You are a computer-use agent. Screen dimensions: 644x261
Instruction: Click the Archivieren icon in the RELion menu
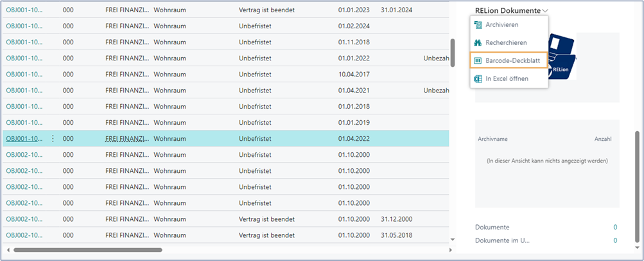pyautogui.click(x=477, y=25)
